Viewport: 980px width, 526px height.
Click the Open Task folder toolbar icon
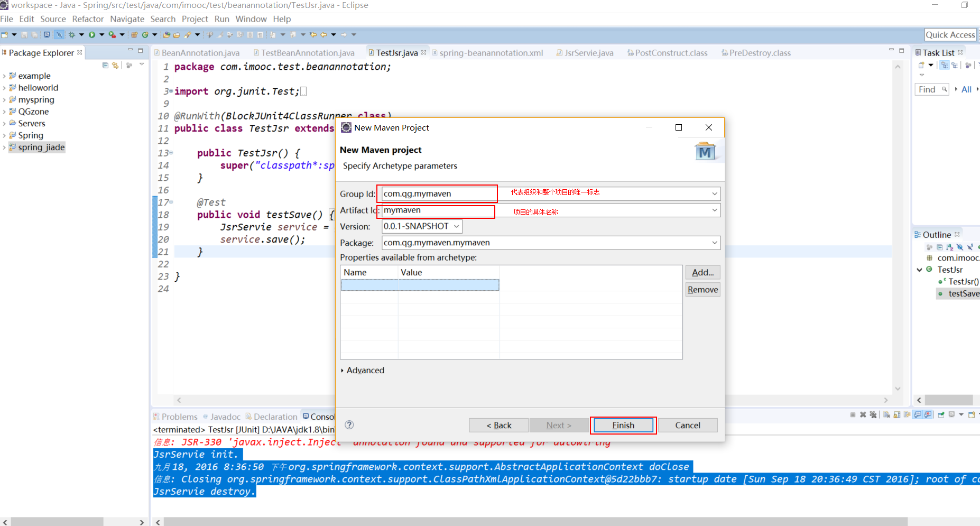177,35
